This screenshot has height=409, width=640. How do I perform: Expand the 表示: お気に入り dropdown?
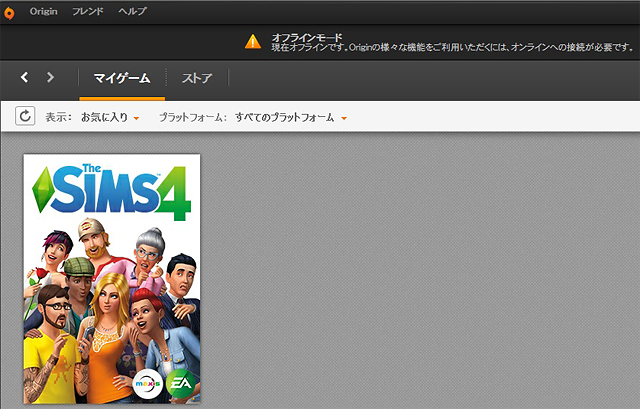110,118
